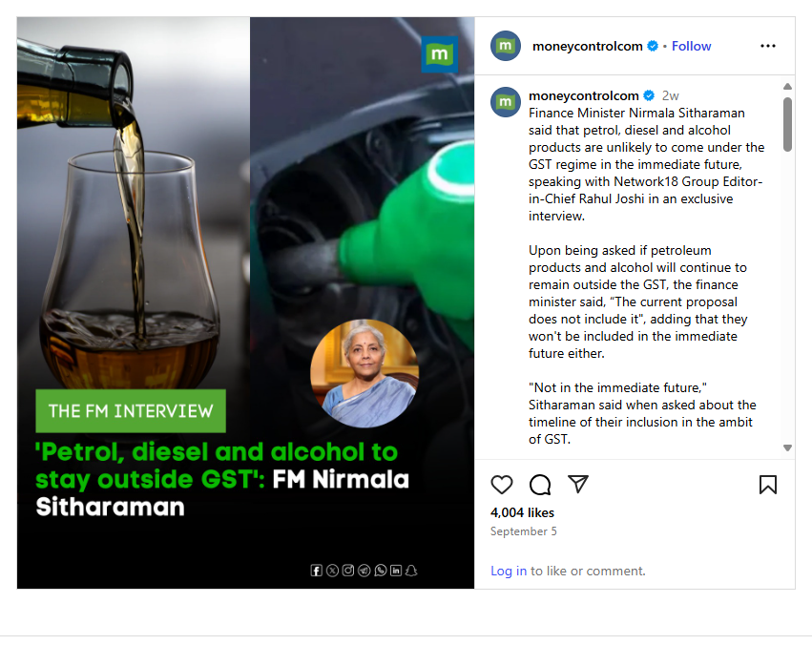Follow the moneycontrolcom account

click(x=691, y=46)
